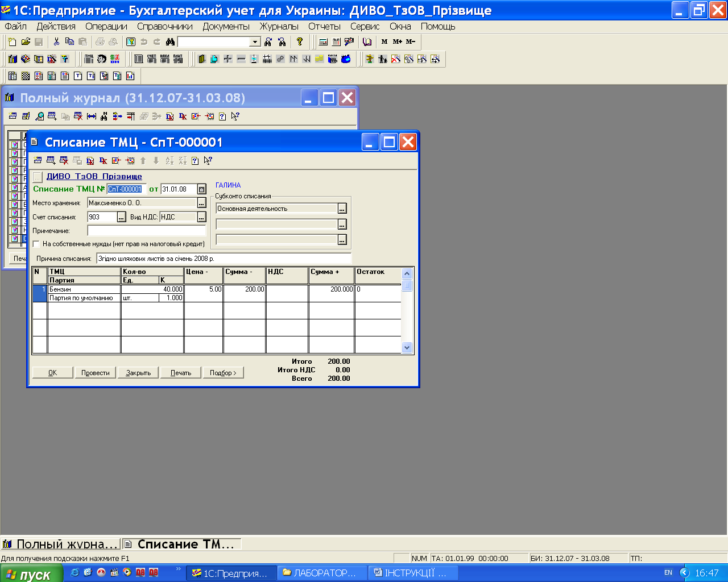
Task: Click the arrow-question context help icon in Списание ТМЦ toolbar
Action: (x=208, y=160)
